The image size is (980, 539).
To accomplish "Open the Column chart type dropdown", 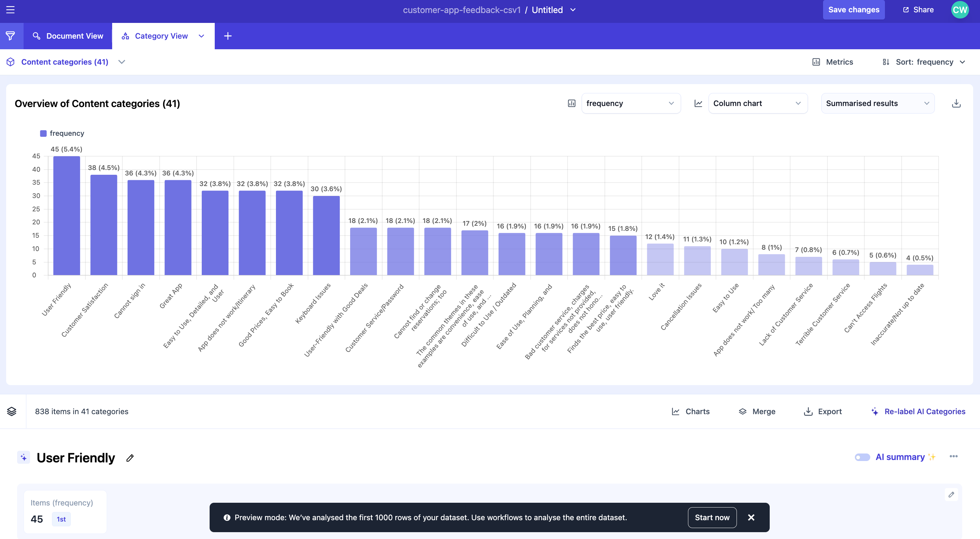I will [x=757, y=104].
